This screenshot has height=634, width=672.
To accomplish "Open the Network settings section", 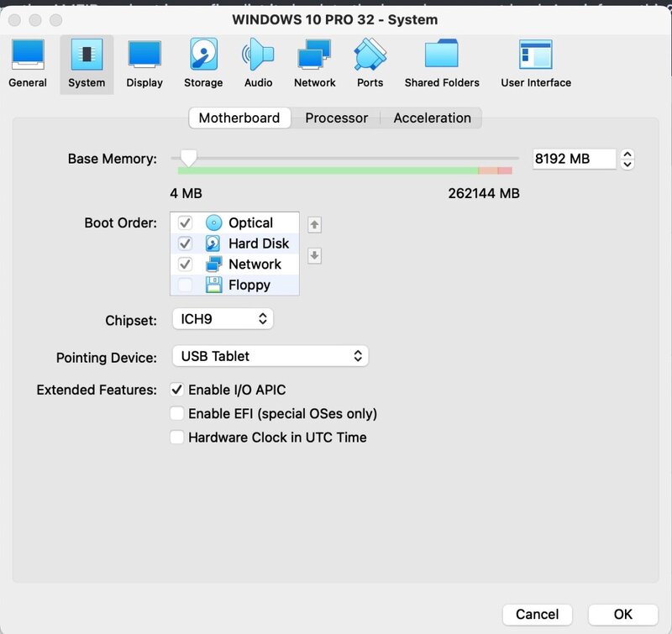I will coord(314,64).
